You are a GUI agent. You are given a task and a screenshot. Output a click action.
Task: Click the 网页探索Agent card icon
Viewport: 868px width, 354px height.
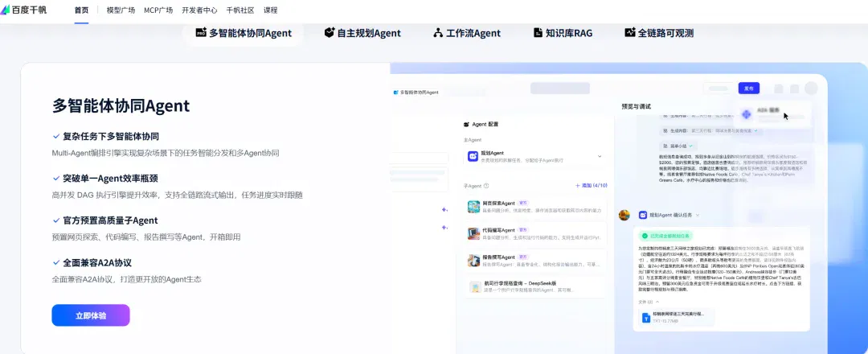(473, 207)
